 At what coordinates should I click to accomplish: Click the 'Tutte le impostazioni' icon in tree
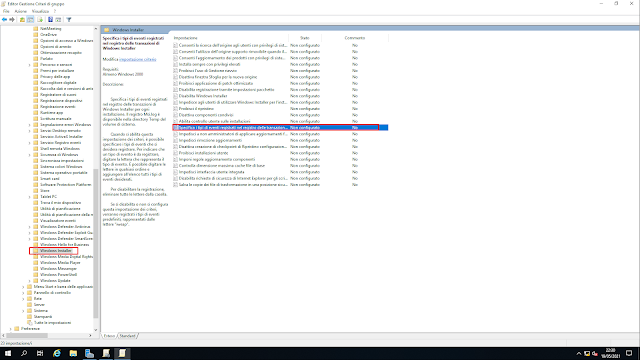pos(29,323)
